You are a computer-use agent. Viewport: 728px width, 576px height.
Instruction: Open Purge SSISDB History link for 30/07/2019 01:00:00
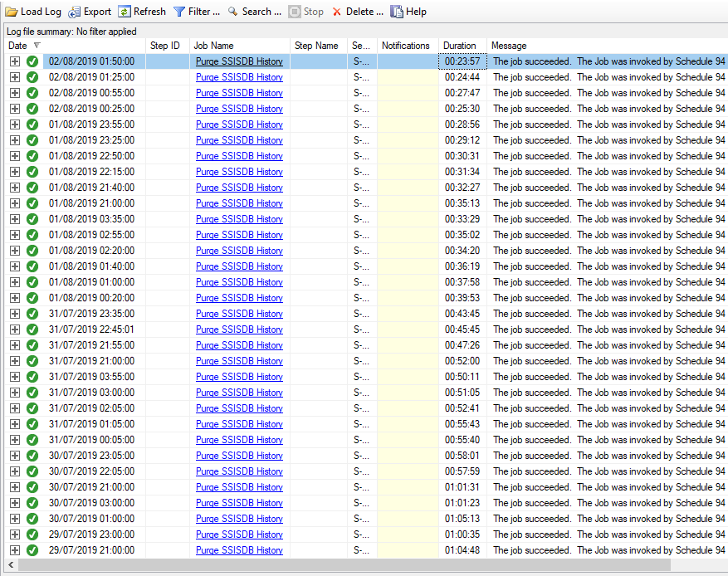(239, 519)
